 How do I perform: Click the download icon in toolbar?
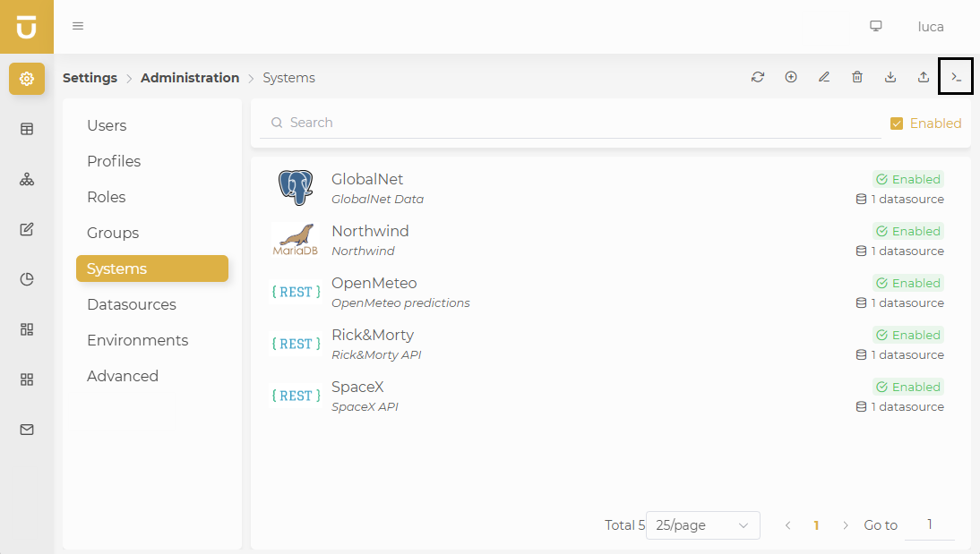coord(890,78)
